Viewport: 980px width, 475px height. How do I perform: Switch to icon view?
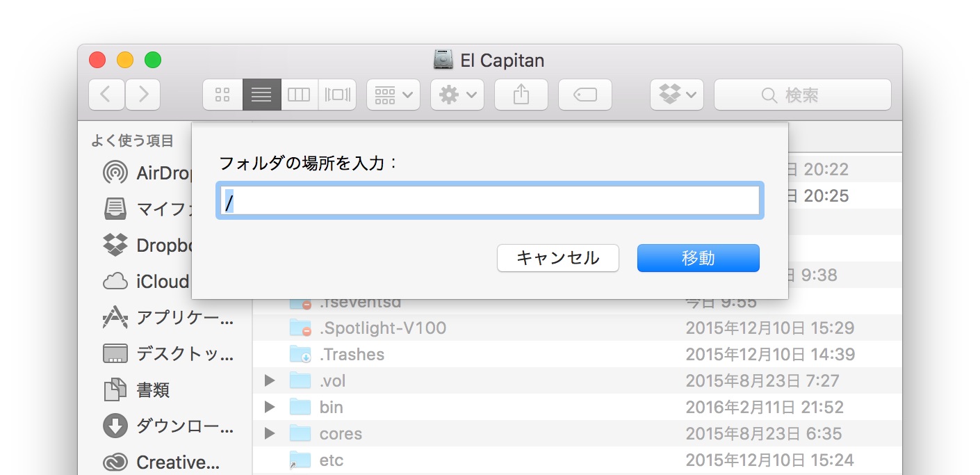point(222,95)
